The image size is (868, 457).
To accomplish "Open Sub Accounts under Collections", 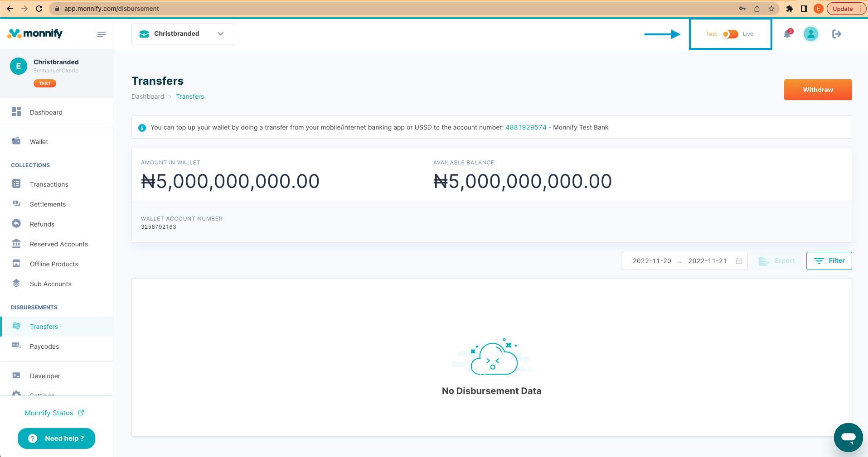I will pyautogui.click(x=50, y=284).
